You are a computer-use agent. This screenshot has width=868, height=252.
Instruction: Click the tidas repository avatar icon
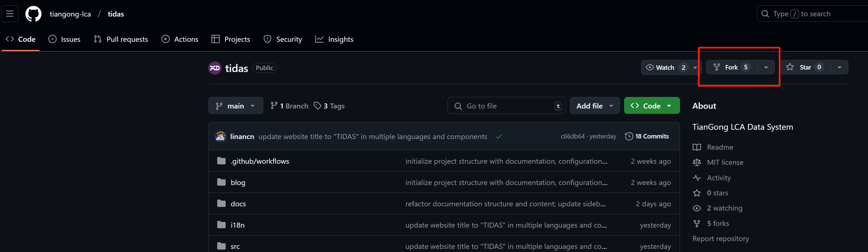coord(215,68)
